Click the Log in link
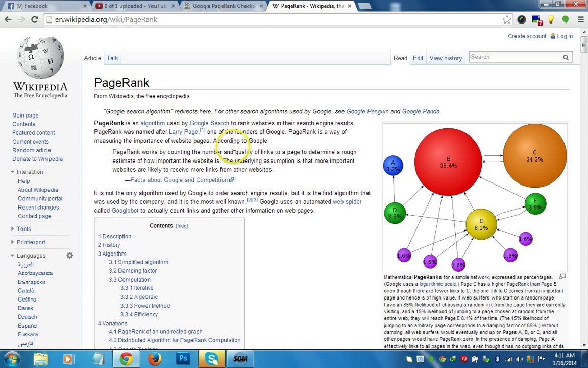The height and width of the screenshot is (368, 588). tap(565, 36)
